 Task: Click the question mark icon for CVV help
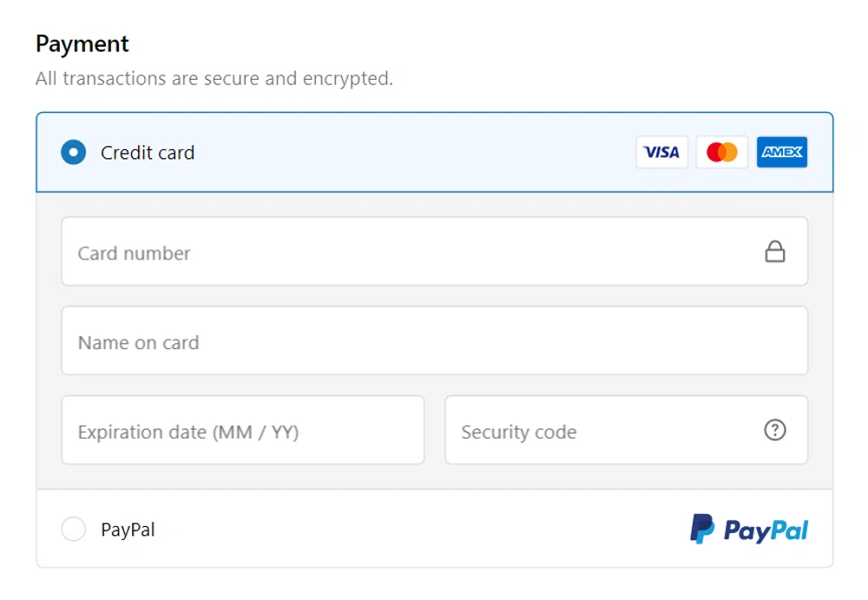tap(775, 430)
